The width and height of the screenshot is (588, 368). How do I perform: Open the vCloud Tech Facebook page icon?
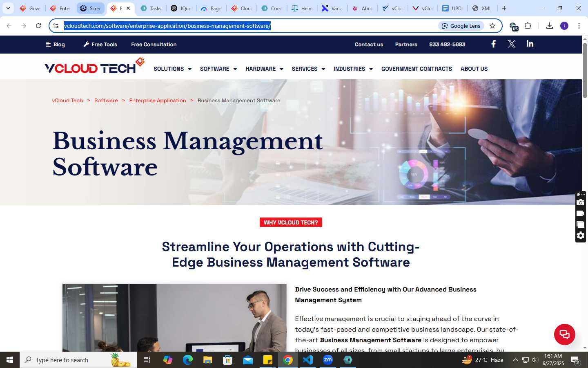493,44
